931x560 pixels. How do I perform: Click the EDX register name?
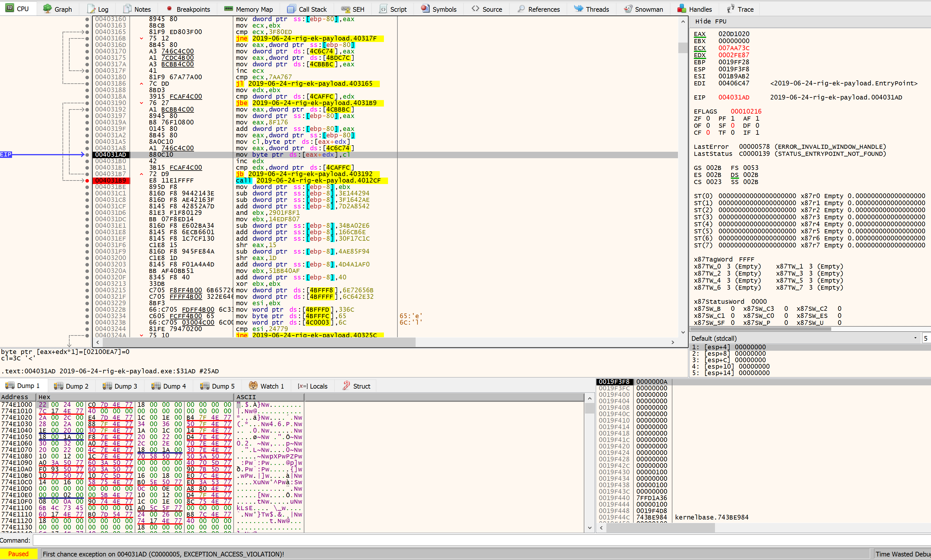[x=699, y=55]
